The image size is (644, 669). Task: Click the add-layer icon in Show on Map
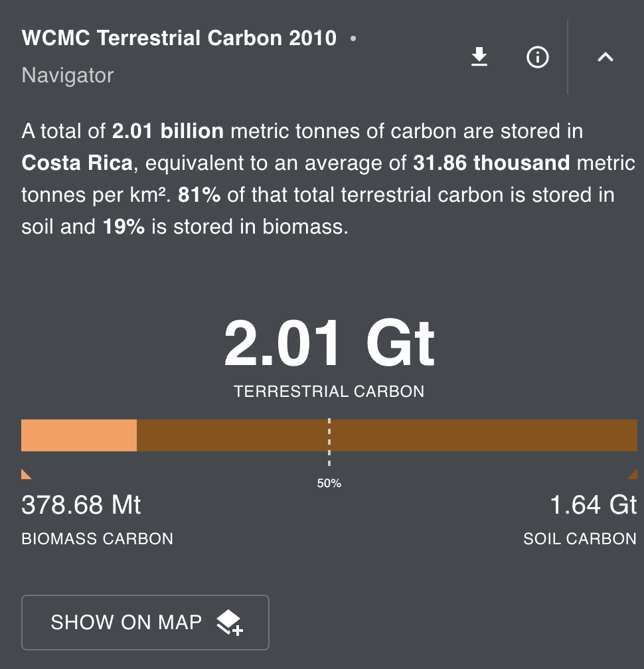click(230, 623)
